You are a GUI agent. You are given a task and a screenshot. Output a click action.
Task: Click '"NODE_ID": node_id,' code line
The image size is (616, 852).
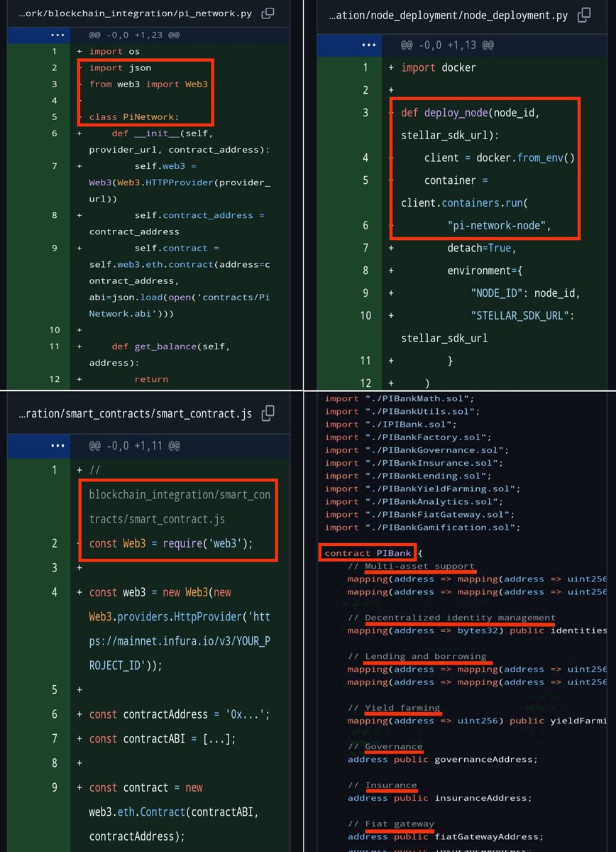click(525, 293)
